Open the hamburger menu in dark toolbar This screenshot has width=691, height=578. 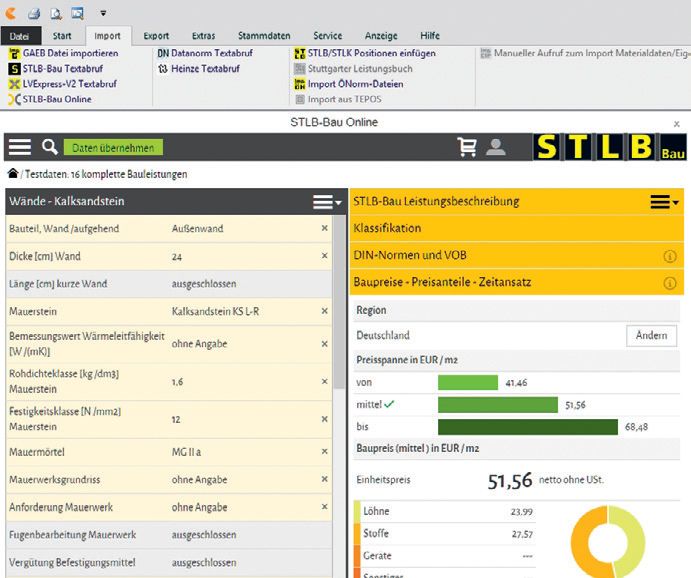(20, 147)
